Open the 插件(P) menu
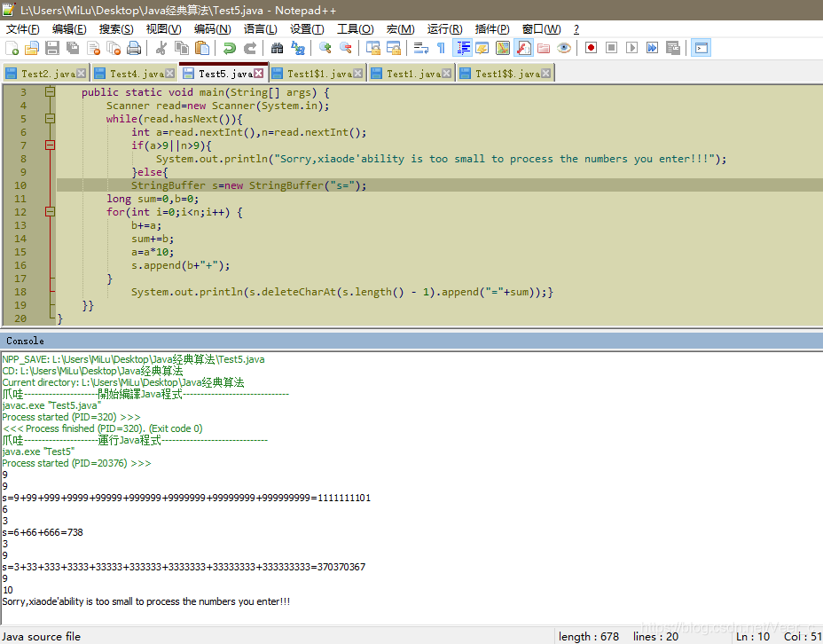 492,29
